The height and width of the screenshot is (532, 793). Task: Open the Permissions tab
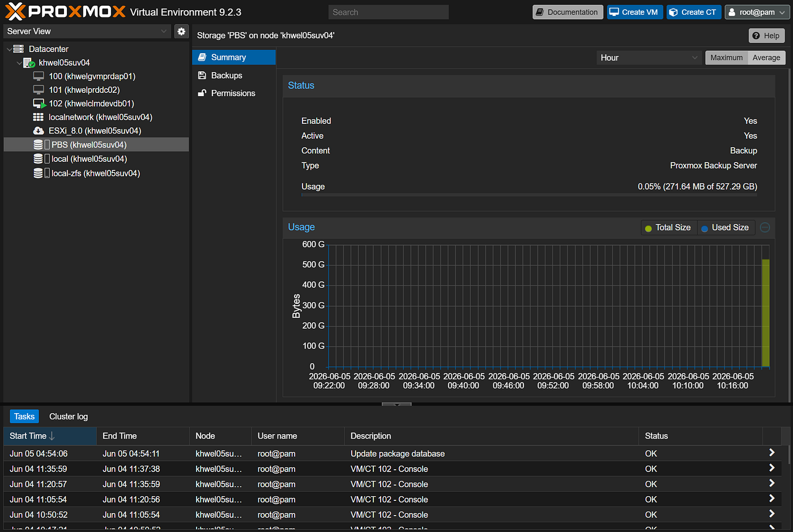coord(234,93)
